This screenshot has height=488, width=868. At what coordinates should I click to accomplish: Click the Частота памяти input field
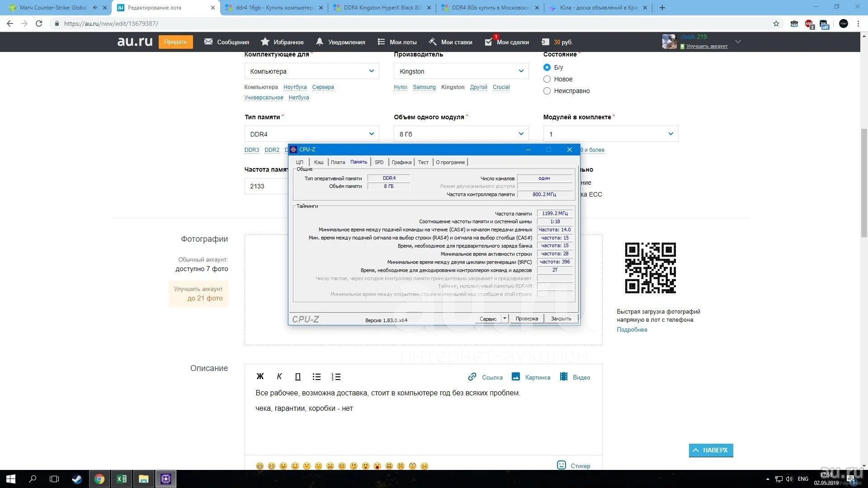tap(266, 186)
